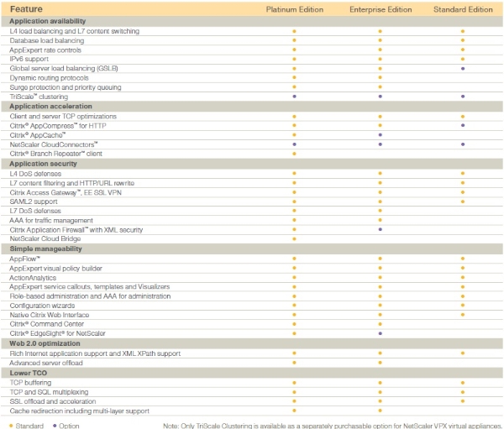This screenshot has height=429, width=504.
Task: Click 'Citrix EdgeSight for NetScaler' label
Action: tap(57, 333)
